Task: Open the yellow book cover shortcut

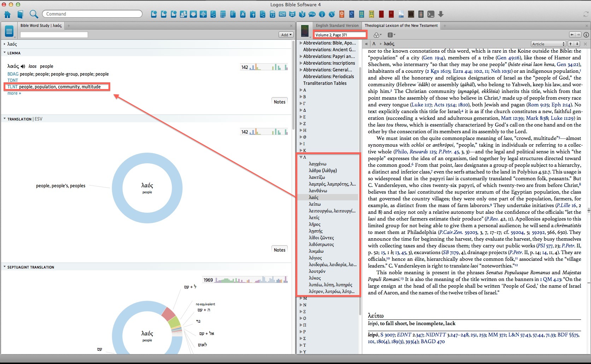Action: (x=371, y=14)
